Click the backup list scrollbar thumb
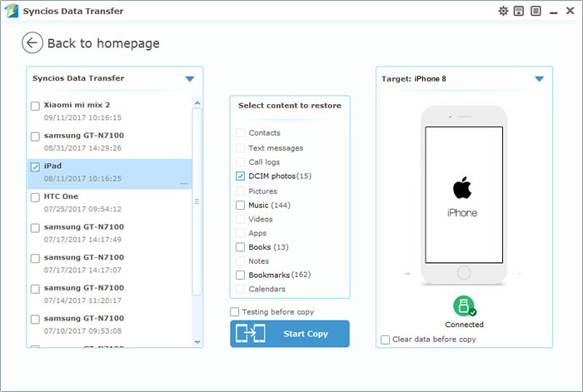The height and width of the screenshot is (392, 583). pyautogui.click(x=197, y=201)
